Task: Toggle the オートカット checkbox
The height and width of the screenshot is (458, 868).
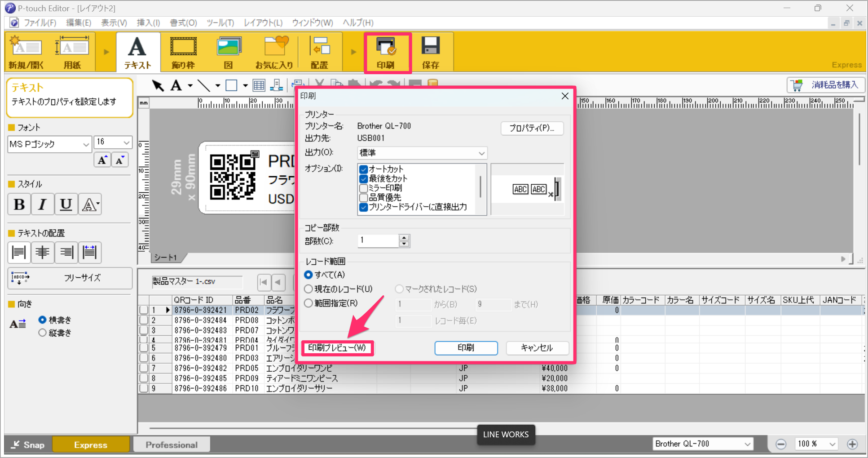Action: 364,169
